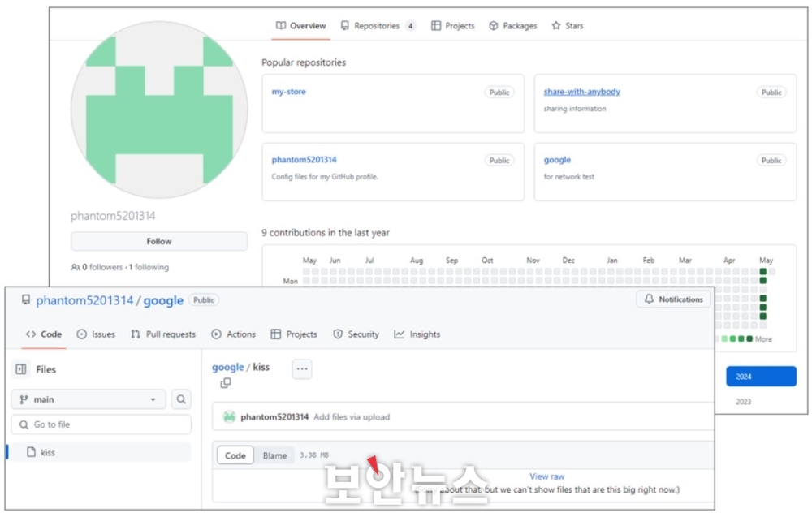Select the Code view toggle
The width and height of the screenshot is (812, 517).
pos(235,455)
